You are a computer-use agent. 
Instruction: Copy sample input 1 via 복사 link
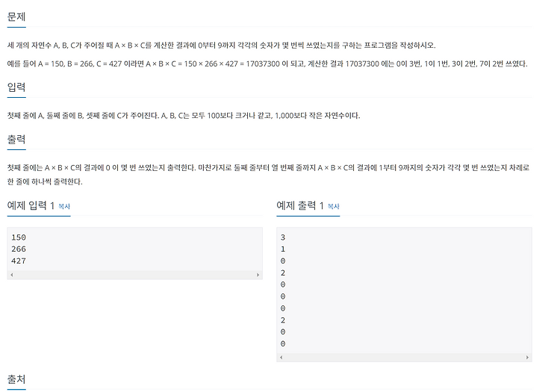pos(64,206)
